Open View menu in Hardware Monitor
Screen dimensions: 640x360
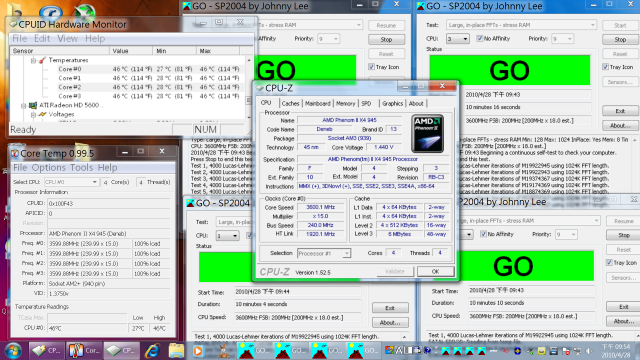67,38
